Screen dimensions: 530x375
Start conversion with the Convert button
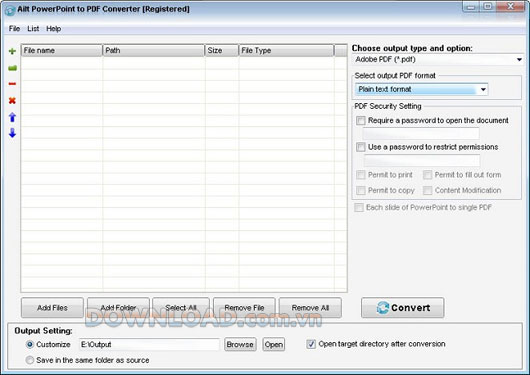pos(403,308)
